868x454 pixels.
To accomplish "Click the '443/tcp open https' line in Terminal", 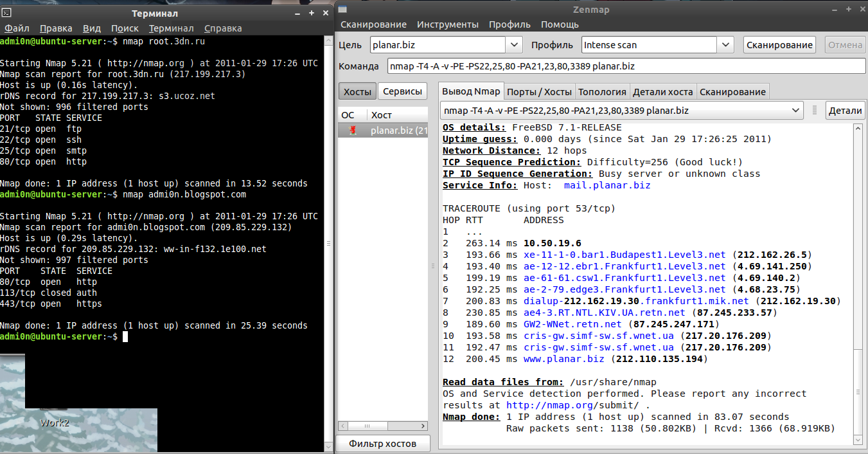I will (x=51, y=304).
